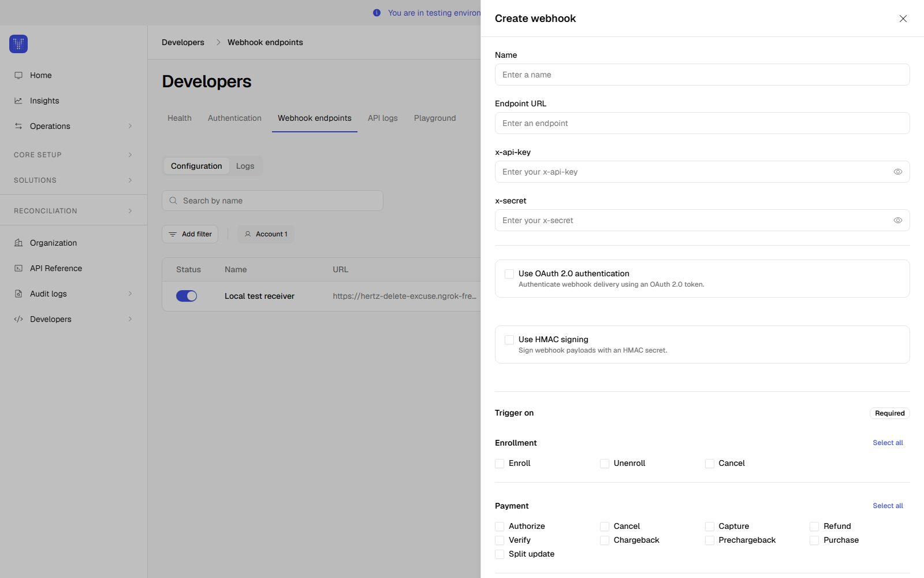Image resolution: width=924 pixels, height=578 pixels.
Task: Check the Split update trigger
Action: [500, 554]
